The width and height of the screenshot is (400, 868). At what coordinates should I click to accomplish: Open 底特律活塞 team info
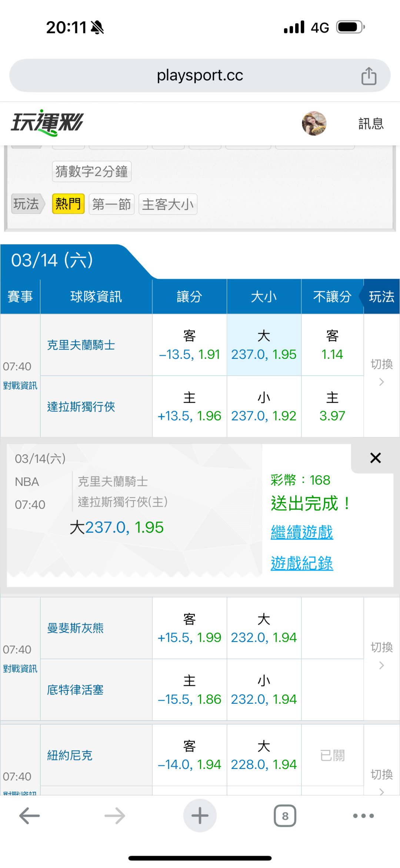pyautogui.click(x=75, y=690)
